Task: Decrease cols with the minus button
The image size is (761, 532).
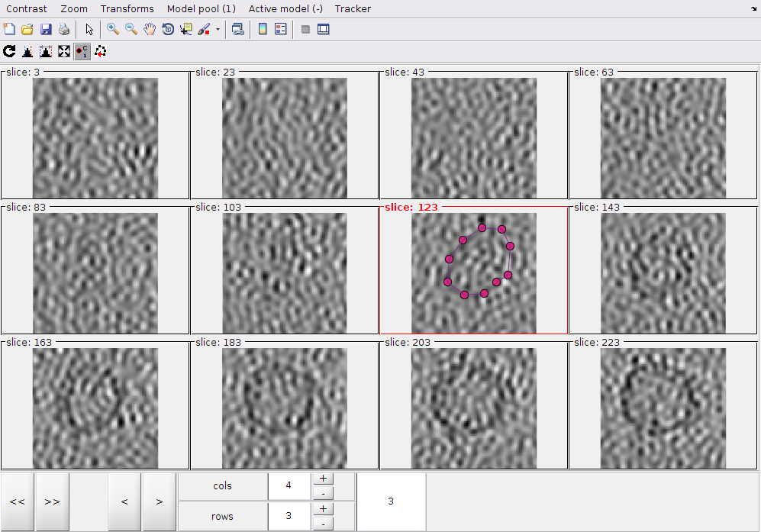Action: click(323, 493)
